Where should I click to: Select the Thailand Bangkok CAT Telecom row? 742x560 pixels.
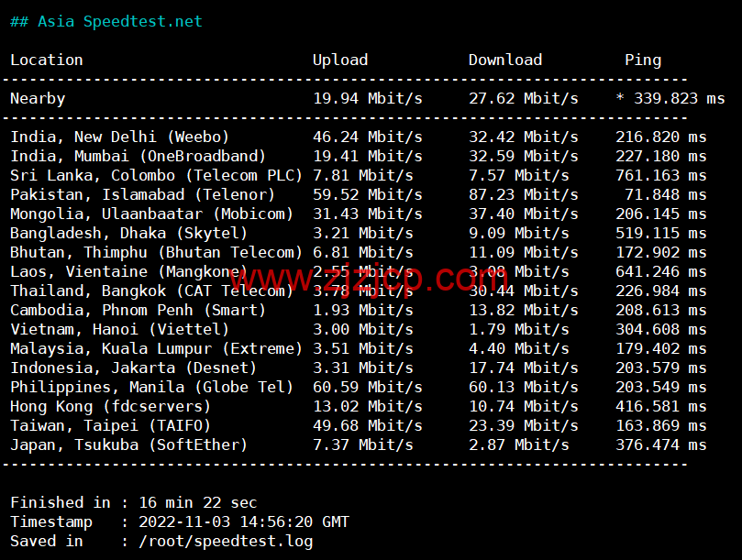[x=151, y=291]
